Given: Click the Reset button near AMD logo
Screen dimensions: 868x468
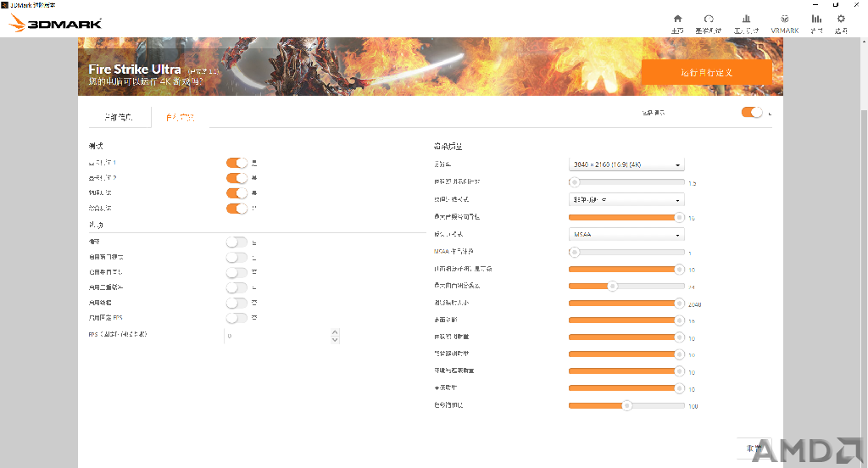Looking at the screenshot, I should pyautogui.click(x=754, y=448).
